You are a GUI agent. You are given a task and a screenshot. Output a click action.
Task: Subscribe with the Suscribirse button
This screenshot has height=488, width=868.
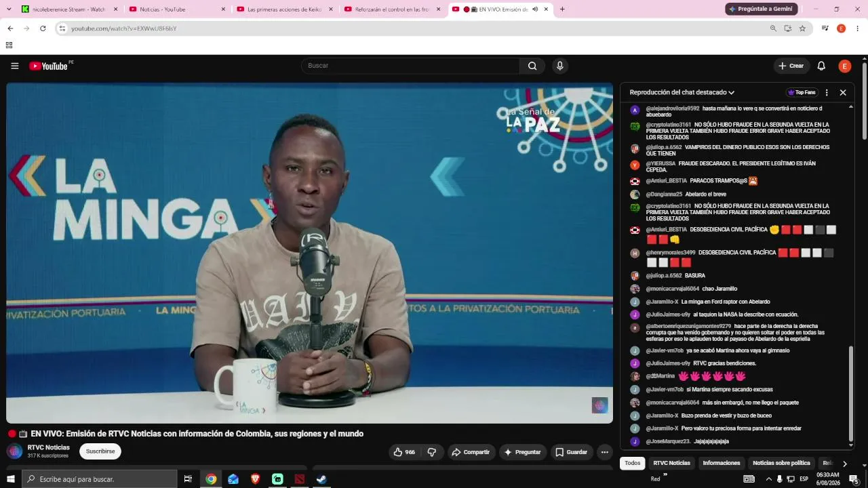100,451
